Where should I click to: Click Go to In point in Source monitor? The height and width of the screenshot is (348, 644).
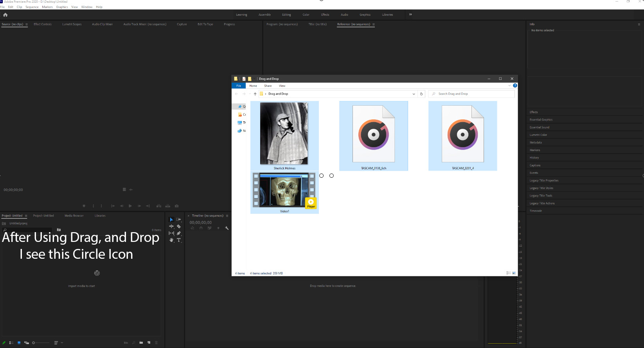pos(113,206)
